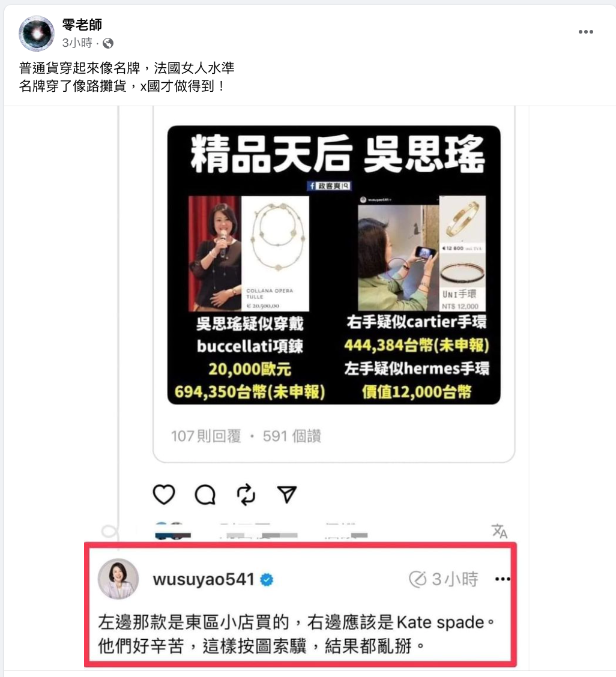Click the comment's 3小時 edited timestamp

[444, 579]
